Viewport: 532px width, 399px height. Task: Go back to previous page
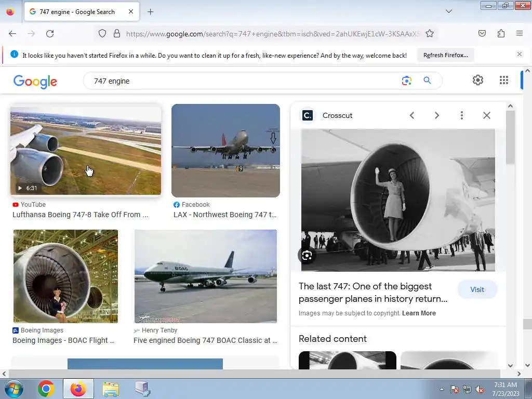tap(12, 34)
